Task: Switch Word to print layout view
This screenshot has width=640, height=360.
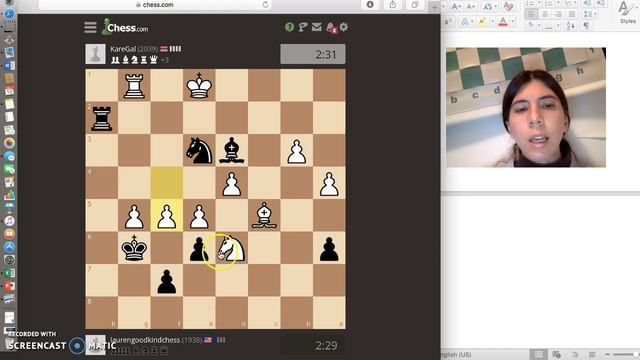Action: point(539,354)
